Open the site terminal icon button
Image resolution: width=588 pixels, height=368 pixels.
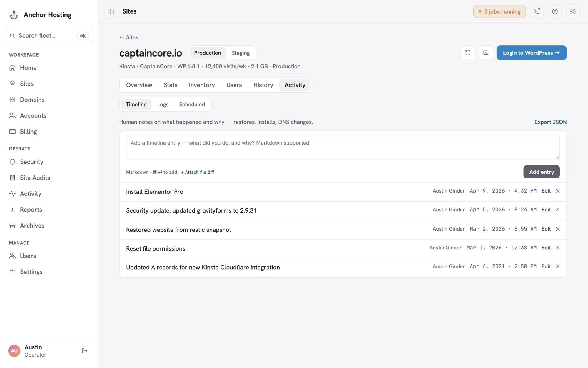click(486, 53)
